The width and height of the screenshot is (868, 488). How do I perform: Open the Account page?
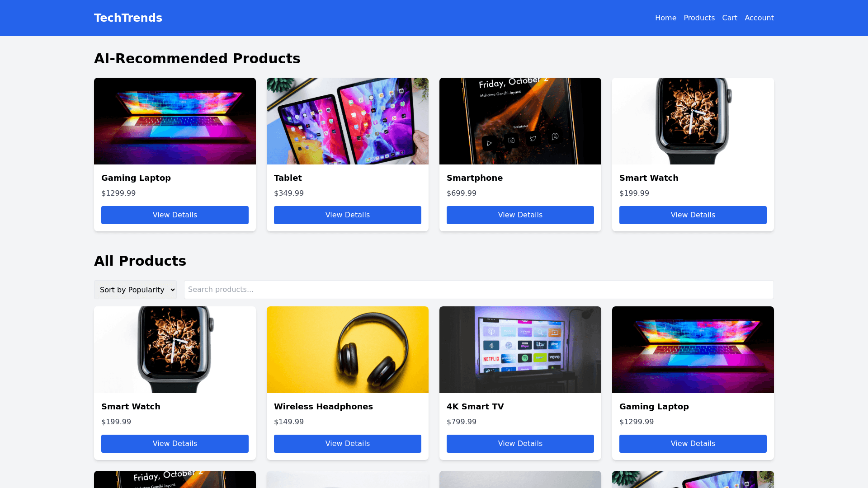point(759,18)
